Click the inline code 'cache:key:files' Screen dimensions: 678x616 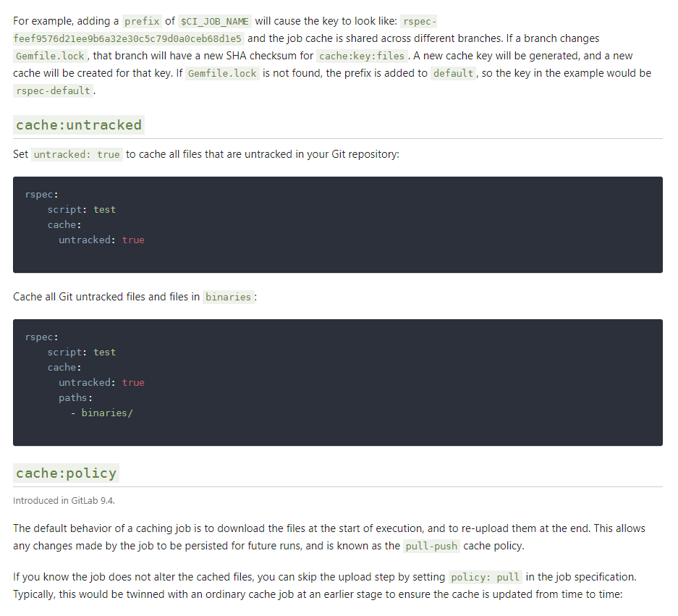click(x=362, y=56)
